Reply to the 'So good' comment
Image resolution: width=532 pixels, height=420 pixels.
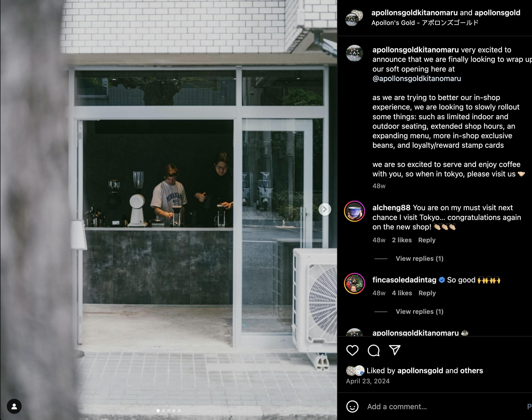point(427,293)
